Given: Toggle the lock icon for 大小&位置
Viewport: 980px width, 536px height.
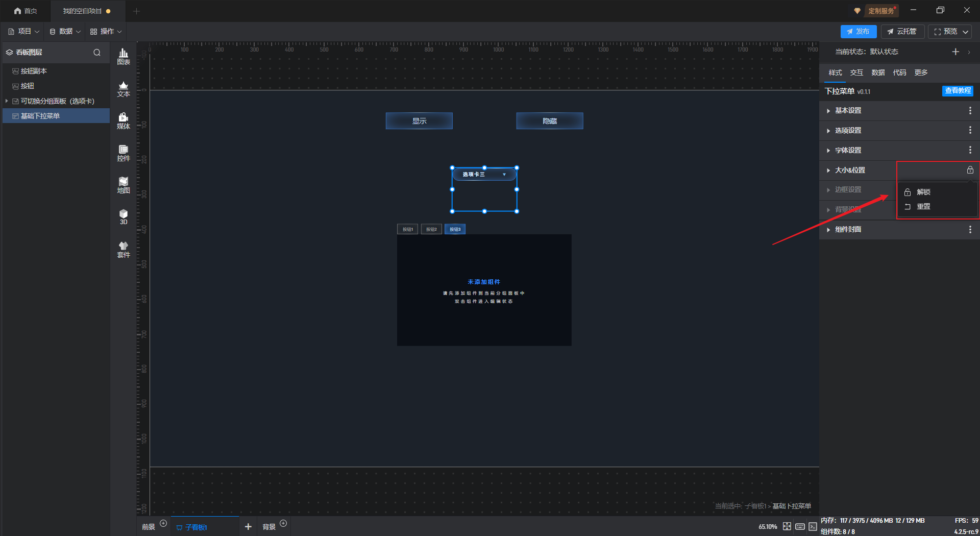Looking at the screenshot, I should pyautogui.click(x=970, y=170).
